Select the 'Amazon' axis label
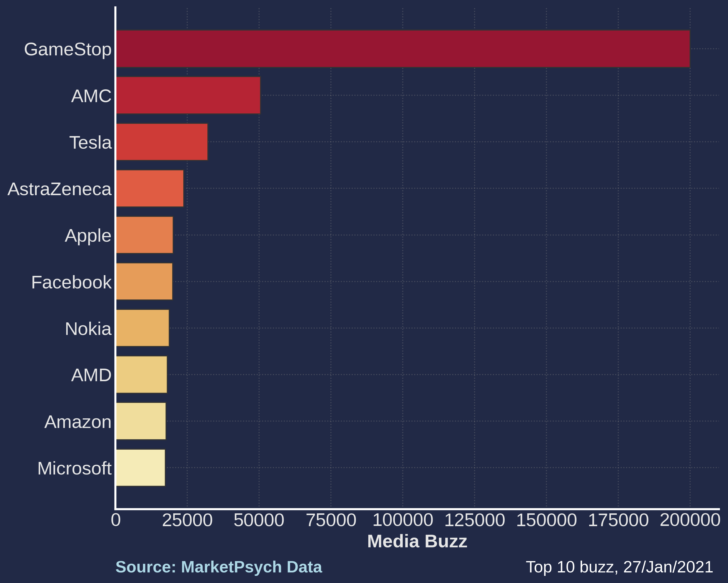728x583 pixels. tap(78, 422)
